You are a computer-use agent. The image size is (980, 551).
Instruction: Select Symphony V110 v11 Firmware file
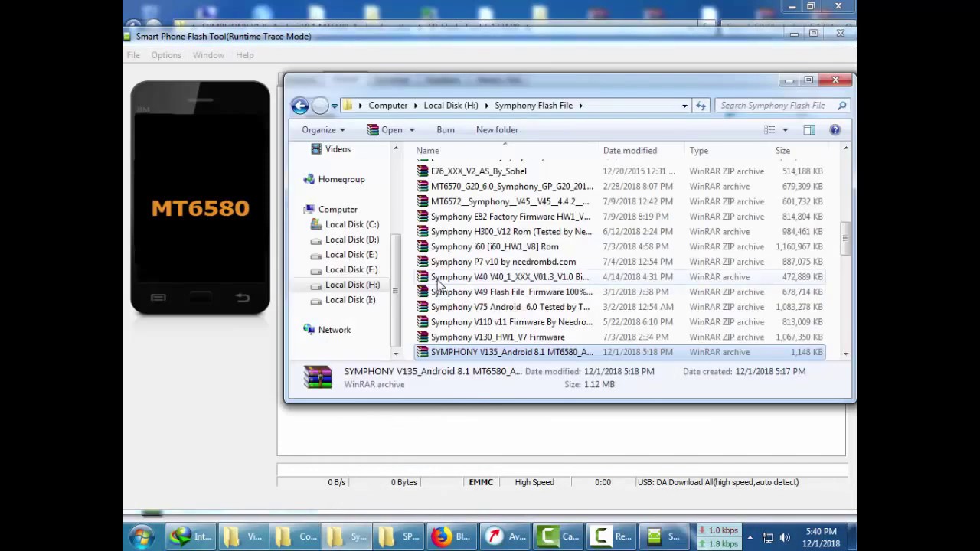pyautogui.click(x=620, y=322)
